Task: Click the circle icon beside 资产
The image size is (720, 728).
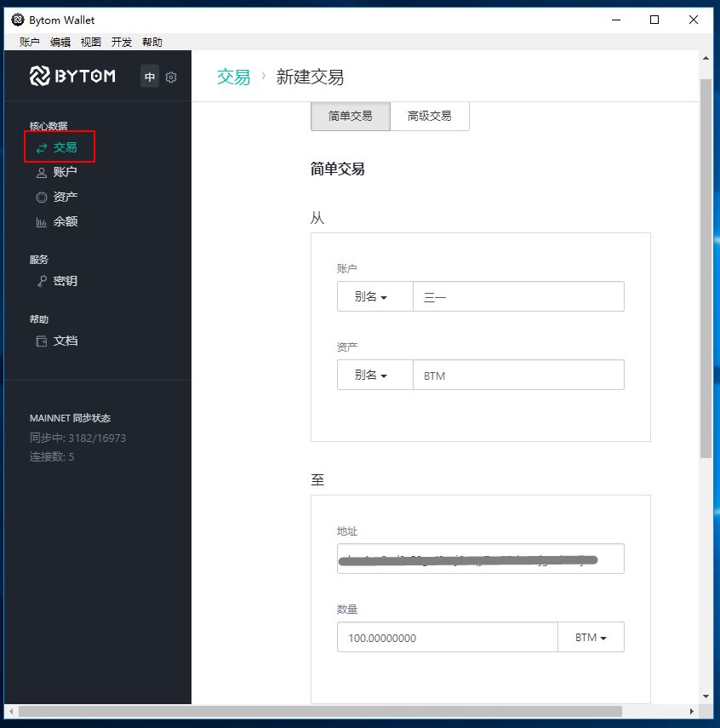Action: 42,198
